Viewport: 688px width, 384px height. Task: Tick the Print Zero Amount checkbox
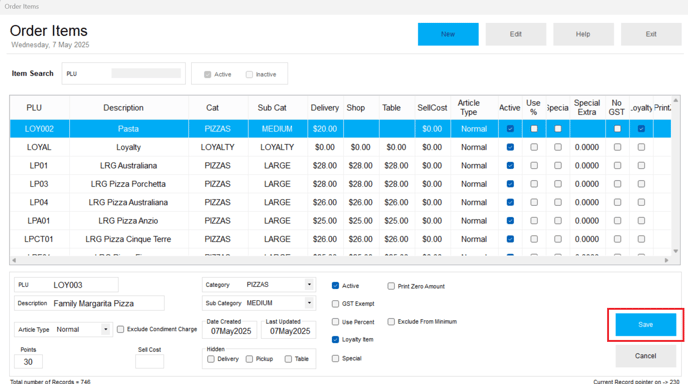point(391,286)
